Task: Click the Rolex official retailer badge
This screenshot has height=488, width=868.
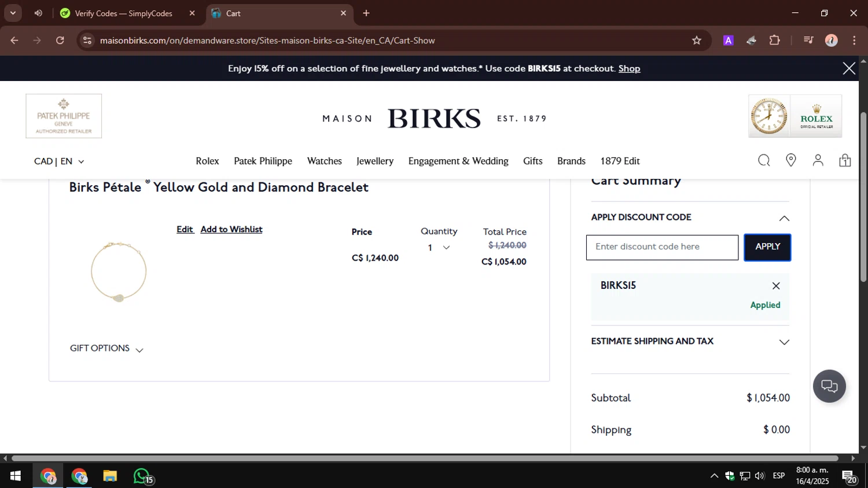Action: (795, 116)
